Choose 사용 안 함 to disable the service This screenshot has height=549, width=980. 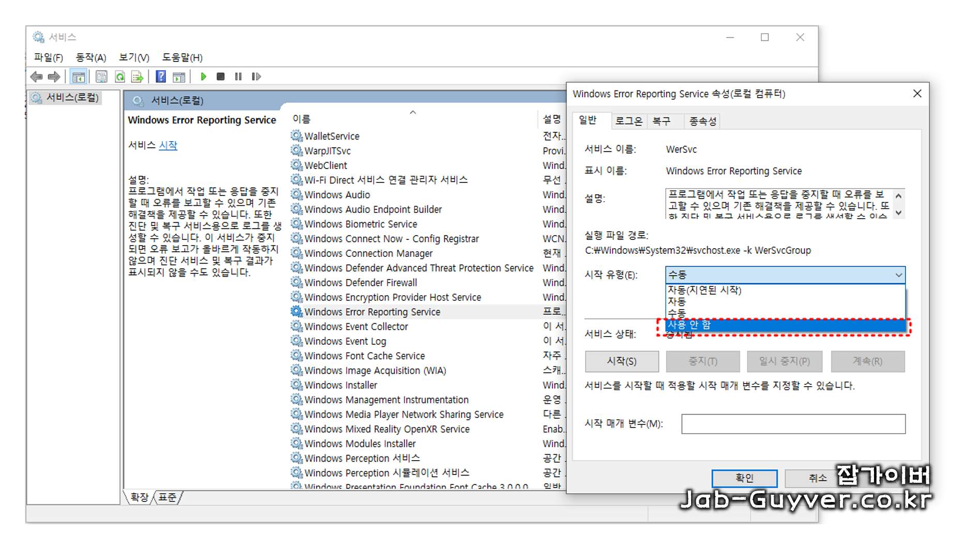tap(785, 325)
